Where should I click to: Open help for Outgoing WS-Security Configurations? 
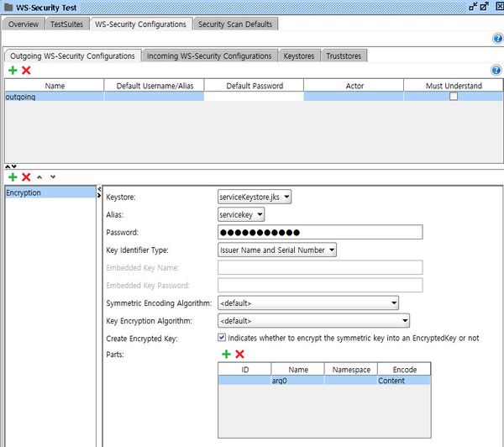tap(496, 71)
